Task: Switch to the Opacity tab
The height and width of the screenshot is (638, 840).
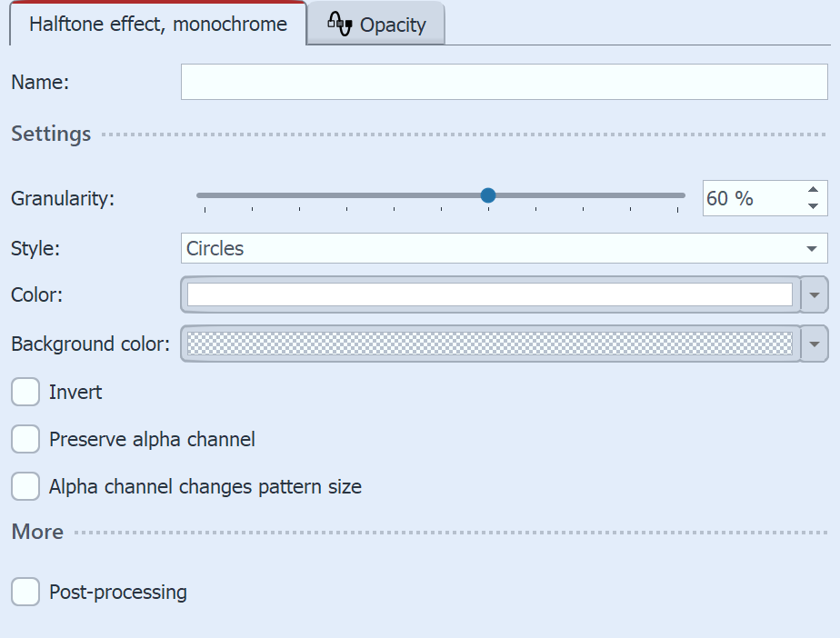Action: pyautogui.click(x=376, y=25)
